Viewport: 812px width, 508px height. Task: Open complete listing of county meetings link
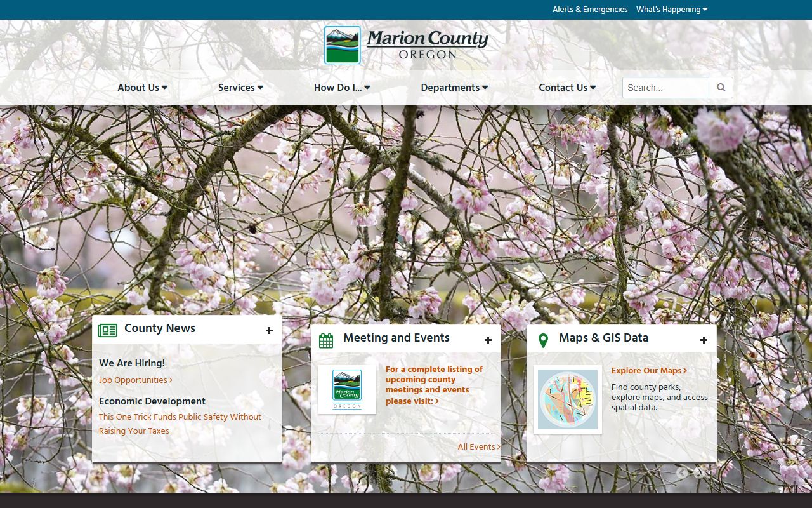(434, 385)
